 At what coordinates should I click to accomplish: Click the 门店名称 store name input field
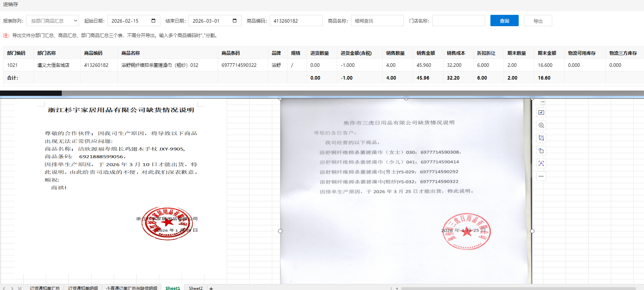click(458, 21)
